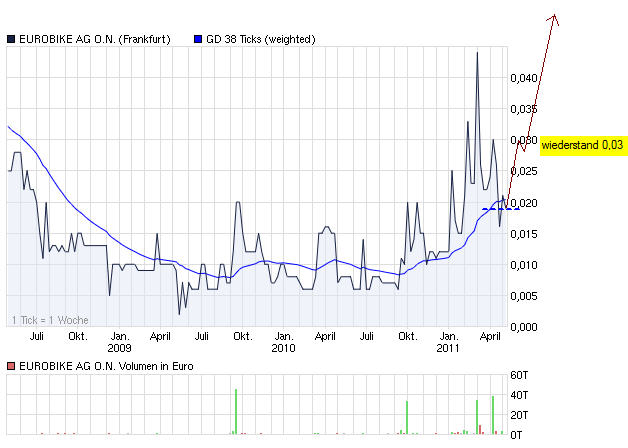The height and width of the screenshot is (448, 628).
Task: Click the highest price spike in 2011
Action: pos(477,53)
